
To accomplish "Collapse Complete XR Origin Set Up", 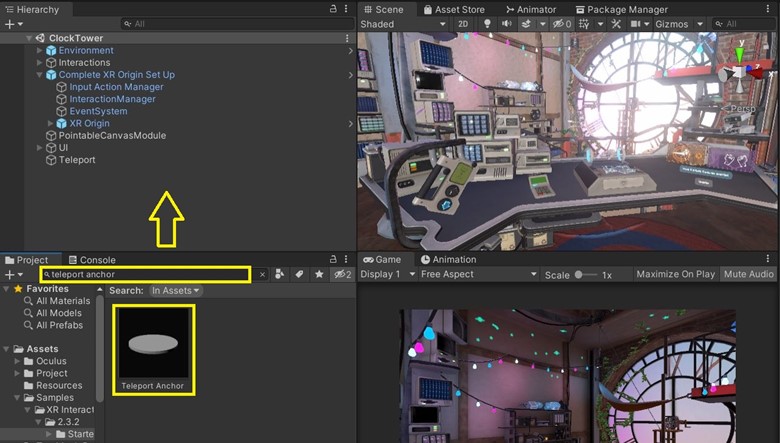I will click(39, 75).
